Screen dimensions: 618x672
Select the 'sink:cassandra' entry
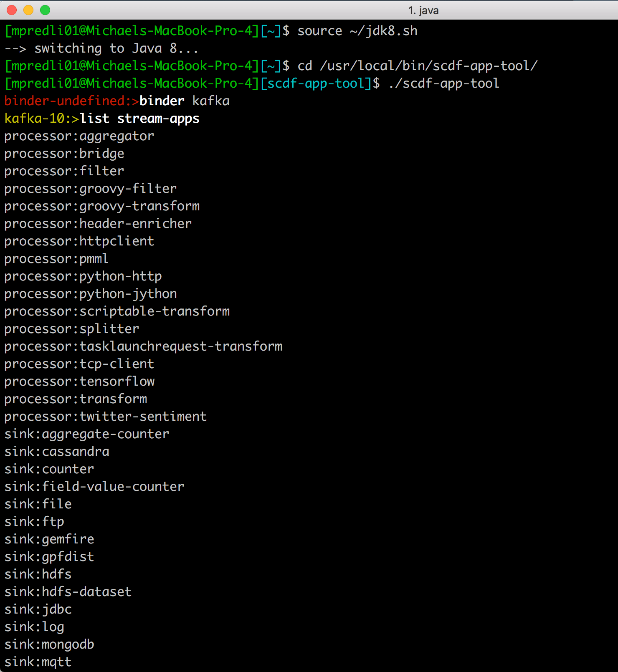[56, 451]
